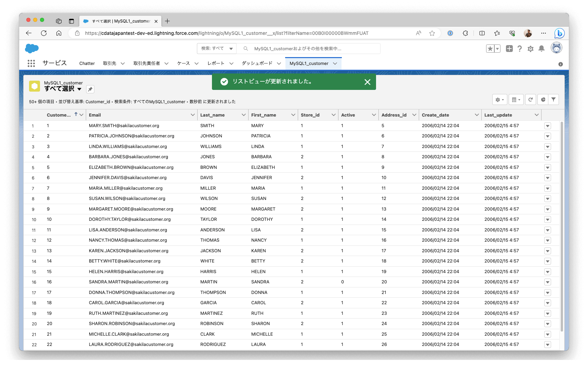The height and width of the screenshot is (376, 588).
Task: Show the charts panel icon
Action: pos(543,100)
